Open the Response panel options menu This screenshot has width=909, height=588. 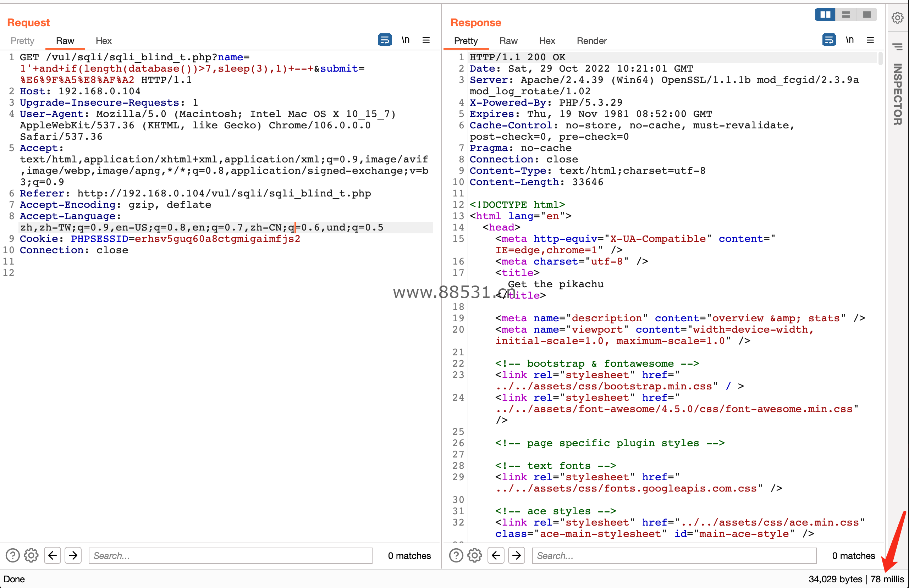[870, 40]
